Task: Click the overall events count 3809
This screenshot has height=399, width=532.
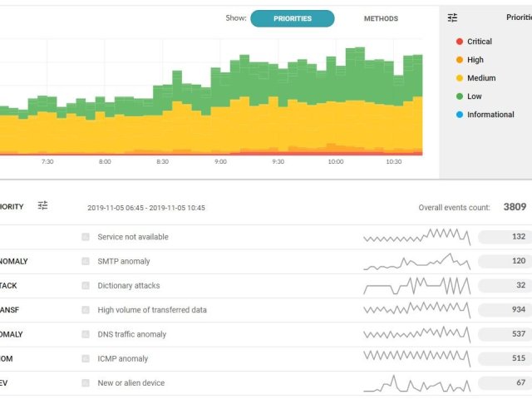Action: tap(515, 207)
